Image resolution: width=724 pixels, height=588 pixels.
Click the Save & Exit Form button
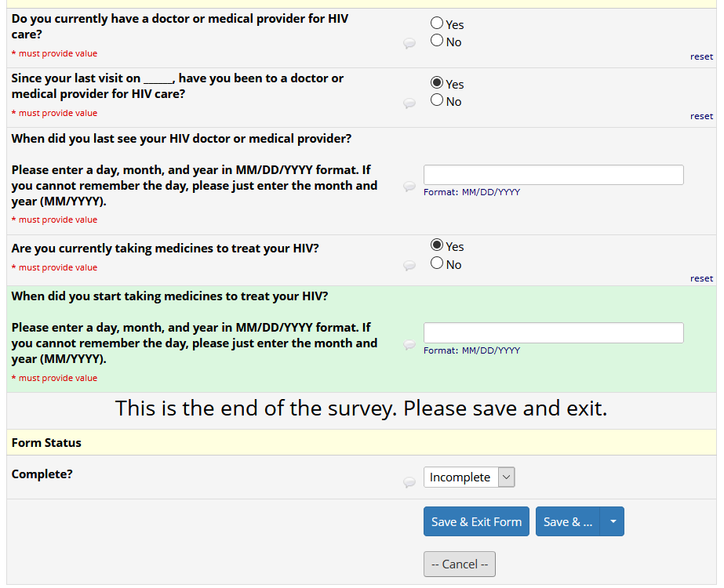point(476,521)
